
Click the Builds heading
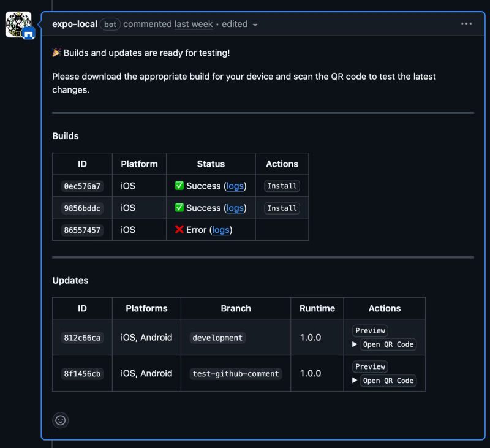tap(66, 136)
